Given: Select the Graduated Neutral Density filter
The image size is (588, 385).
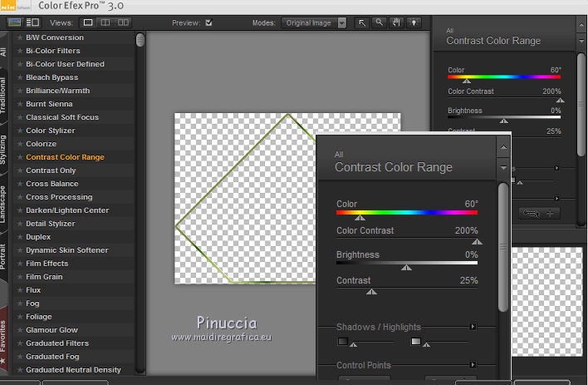Looking at the screenshot, I should 73,369.
